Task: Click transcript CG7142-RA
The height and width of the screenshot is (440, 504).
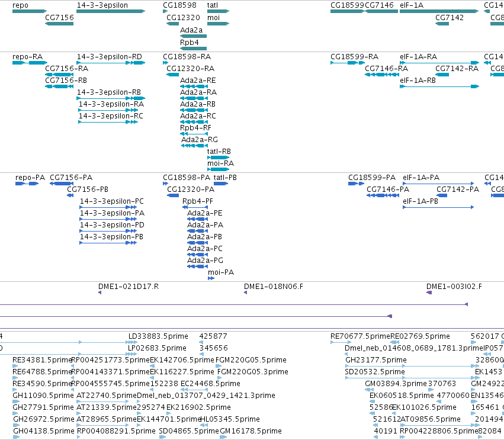Action: 457,69
